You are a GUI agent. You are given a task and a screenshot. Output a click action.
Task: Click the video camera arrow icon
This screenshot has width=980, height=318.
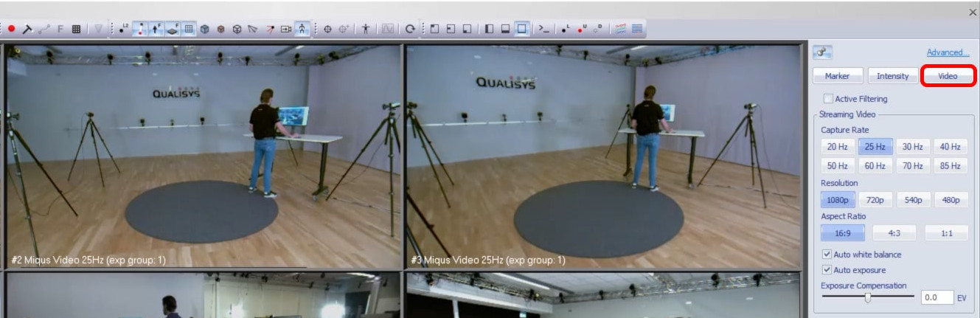tap(286, 29)
